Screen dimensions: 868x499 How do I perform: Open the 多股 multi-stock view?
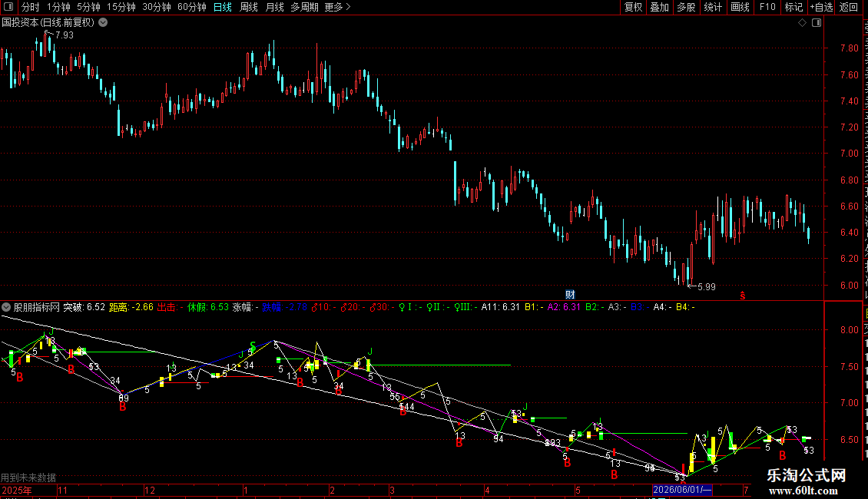click(x=686, y=7)
